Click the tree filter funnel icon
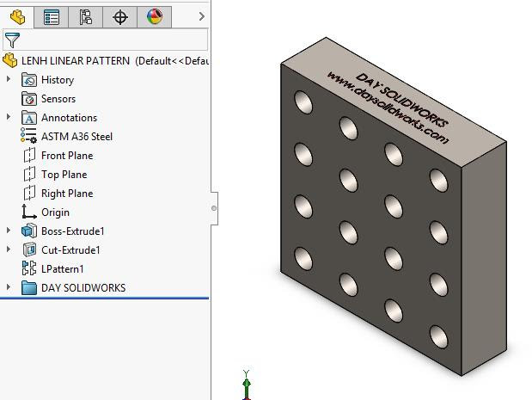The image size is (532, 400). (x=12, y=40)
